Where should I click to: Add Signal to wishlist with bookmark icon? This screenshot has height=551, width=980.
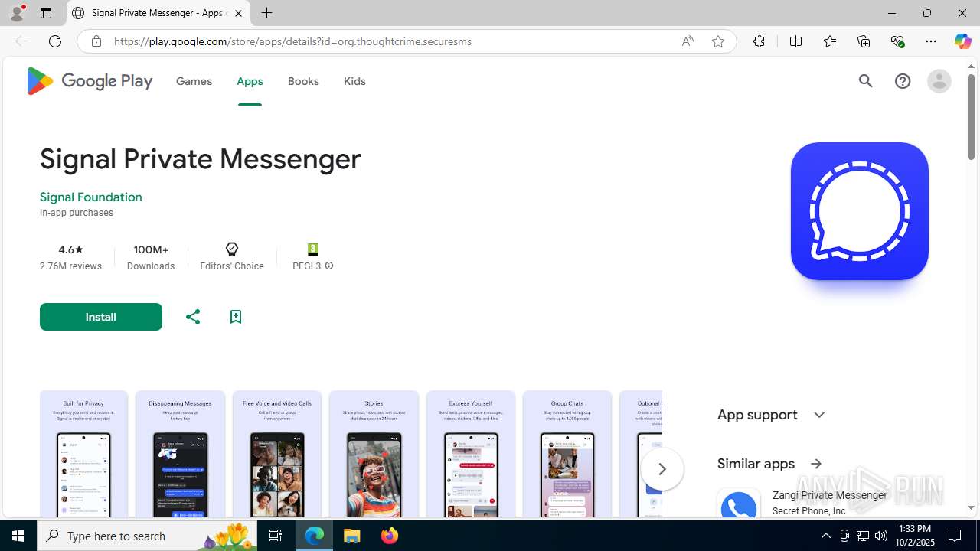pos(236,317)
